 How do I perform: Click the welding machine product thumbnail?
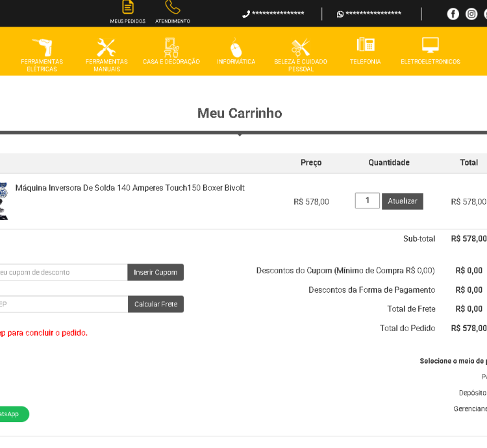coord(3,201)
